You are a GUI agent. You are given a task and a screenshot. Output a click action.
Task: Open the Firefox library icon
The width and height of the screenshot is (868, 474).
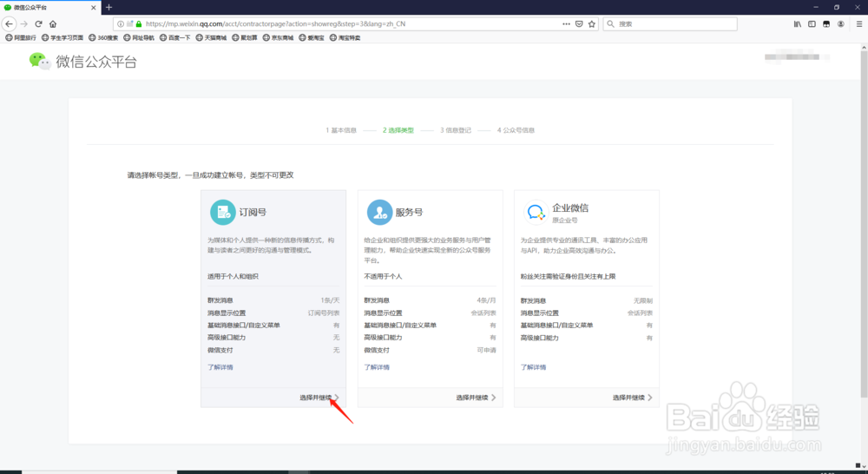pos(798,23)
